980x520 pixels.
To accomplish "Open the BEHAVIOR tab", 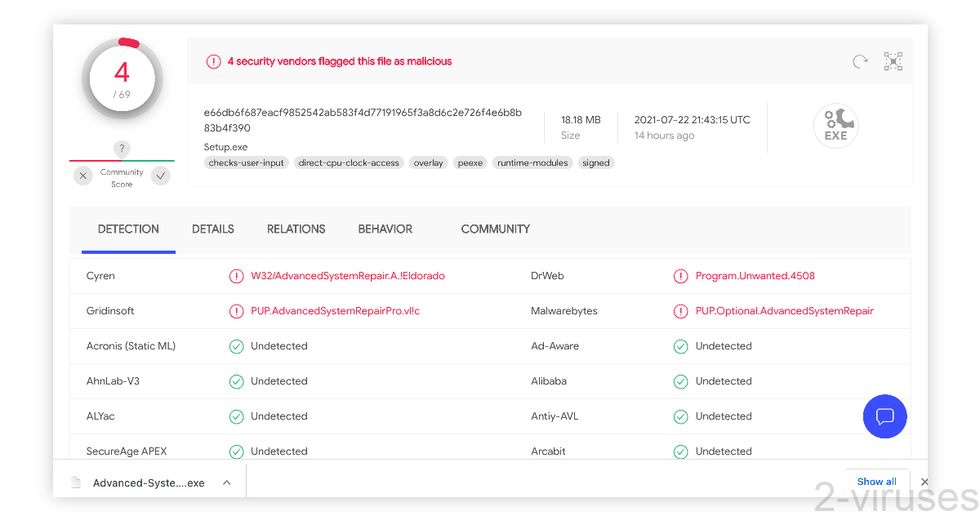I will click(385, 229).
